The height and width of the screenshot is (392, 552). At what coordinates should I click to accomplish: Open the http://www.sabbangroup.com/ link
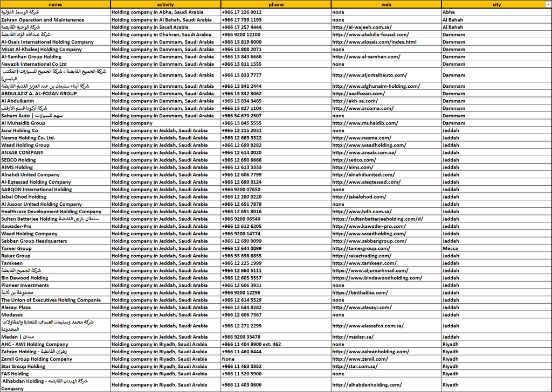click(369, 241)
